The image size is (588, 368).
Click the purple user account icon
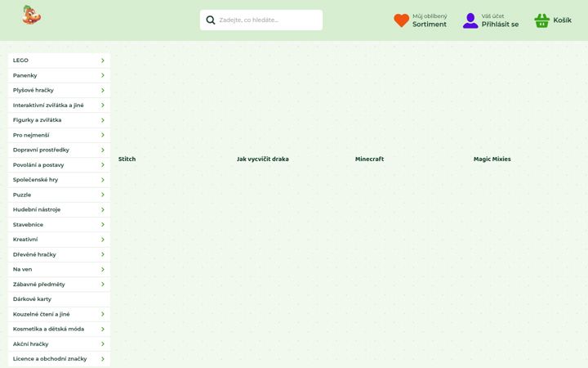pyautogui.click(x=470, y=20)
